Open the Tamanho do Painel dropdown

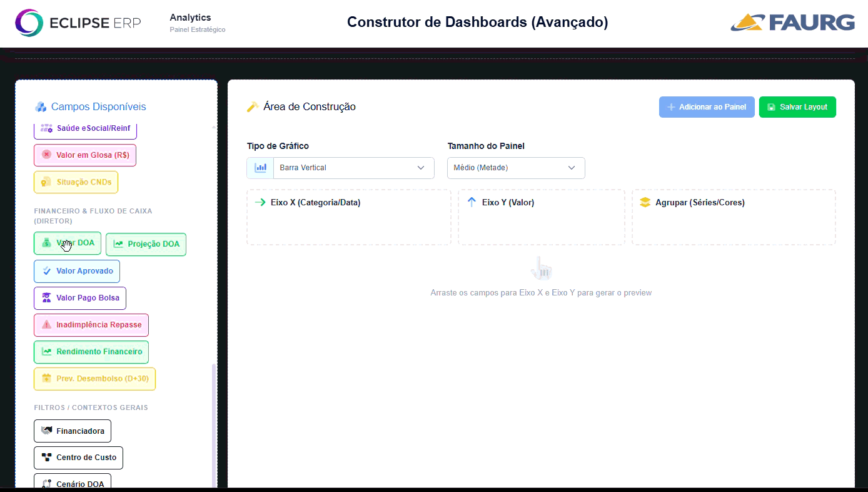click(x=516, y=168)
